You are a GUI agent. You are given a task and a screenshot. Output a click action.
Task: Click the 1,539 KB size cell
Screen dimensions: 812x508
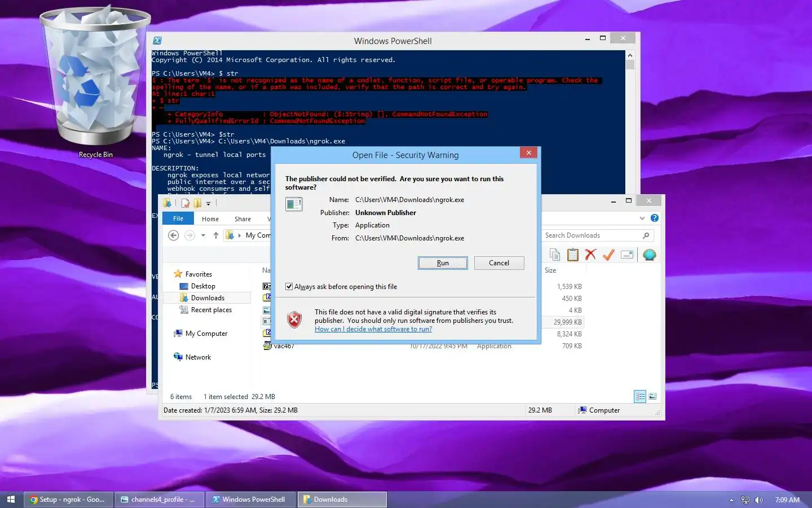coord(569,287)
